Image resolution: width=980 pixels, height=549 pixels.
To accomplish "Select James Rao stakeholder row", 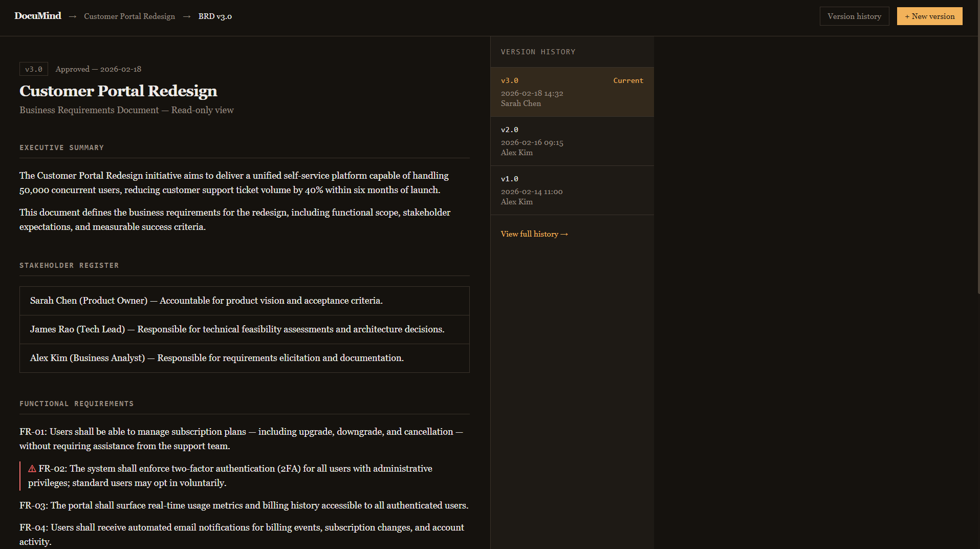I will 244,330.
